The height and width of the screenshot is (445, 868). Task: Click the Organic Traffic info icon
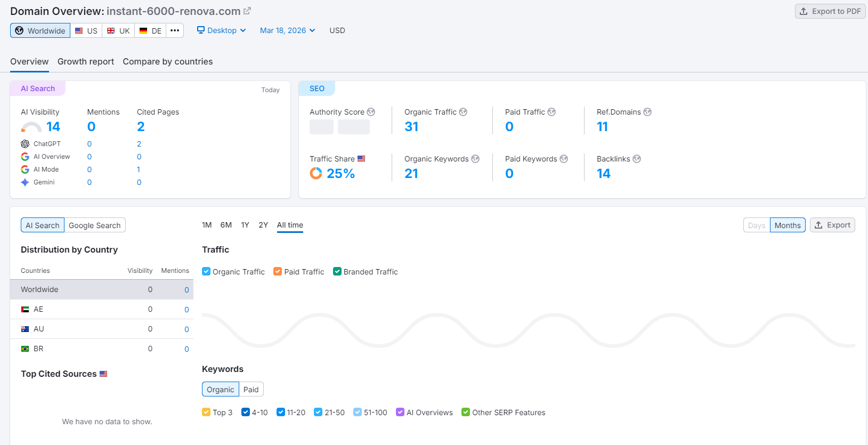[463, 112]
